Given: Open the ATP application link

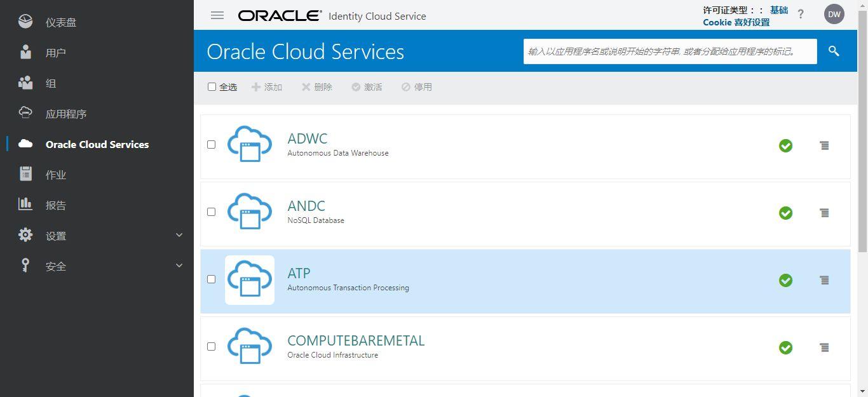Looking at the screenshot, I should [x=299, y=273].
